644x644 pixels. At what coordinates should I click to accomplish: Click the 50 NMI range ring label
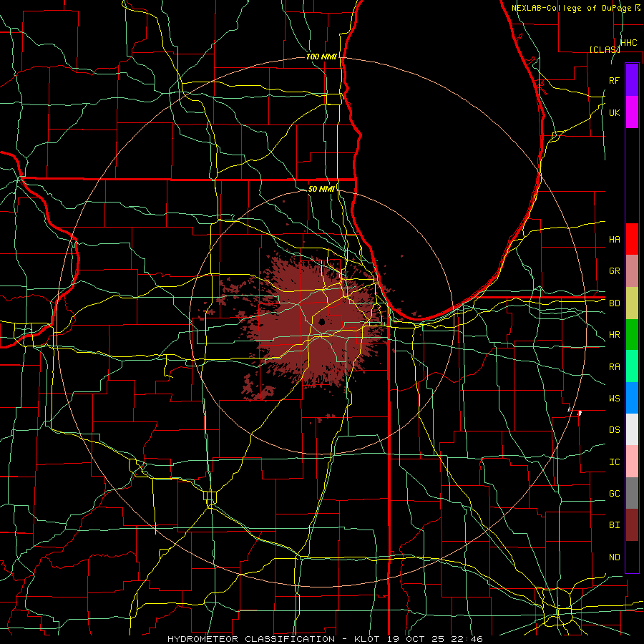pyautogui.click(x=321, y=189)
